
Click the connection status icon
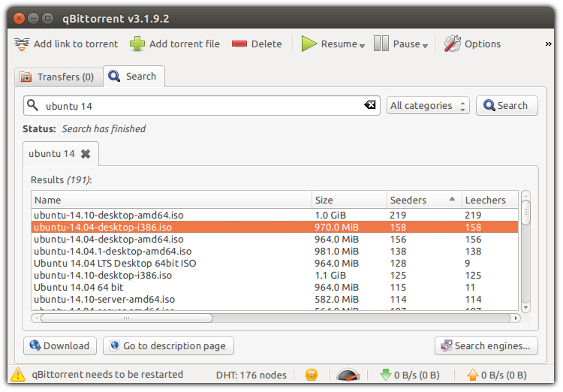pyautogui.click(x=312, y=375)
